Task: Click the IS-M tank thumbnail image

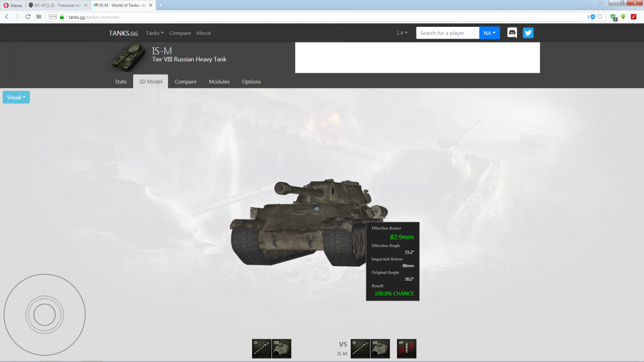Action: coord(128,56)
